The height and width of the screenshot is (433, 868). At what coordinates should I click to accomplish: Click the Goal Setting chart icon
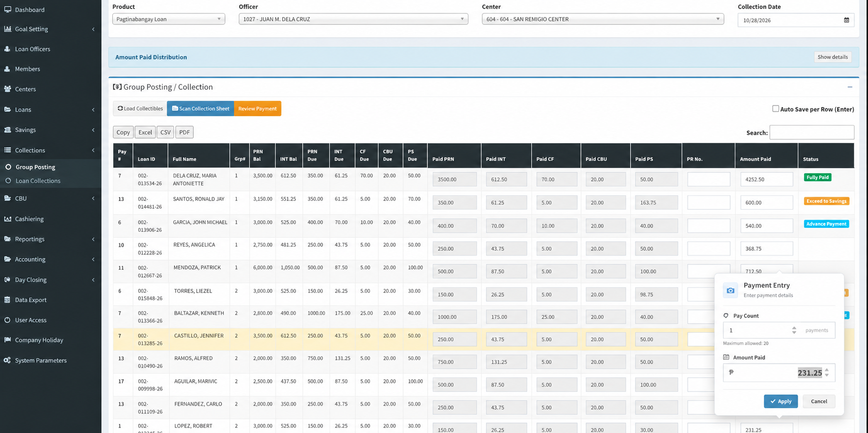[x=7, y=29]
